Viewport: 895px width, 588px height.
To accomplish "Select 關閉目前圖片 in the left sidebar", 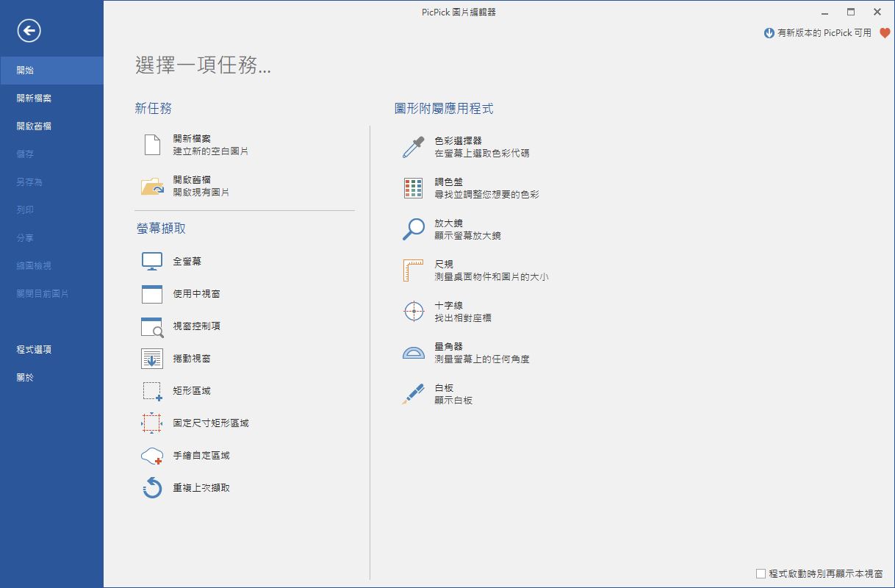I will pos(51,294).
